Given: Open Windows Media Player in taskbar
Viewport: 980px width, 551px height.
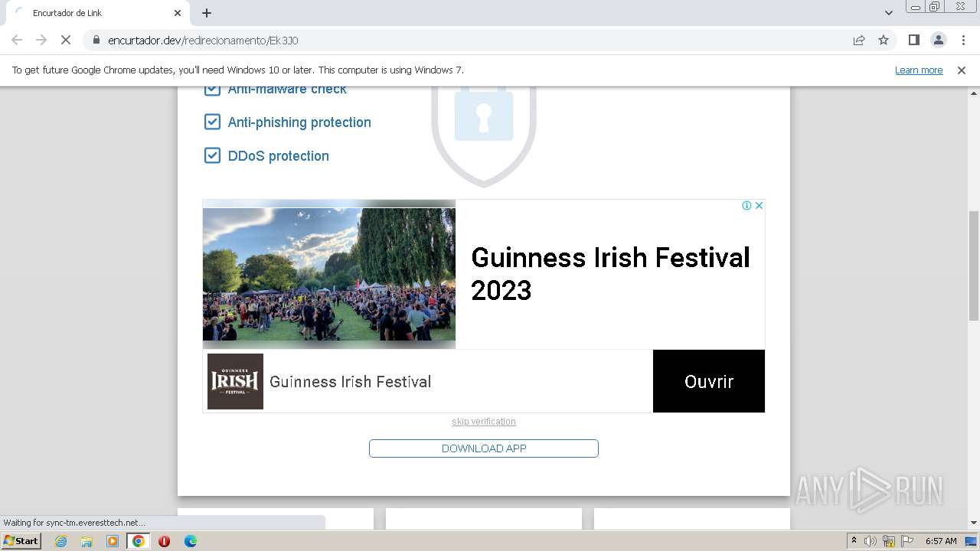Looking at the screenshot, I should click(x=113, y=541).
